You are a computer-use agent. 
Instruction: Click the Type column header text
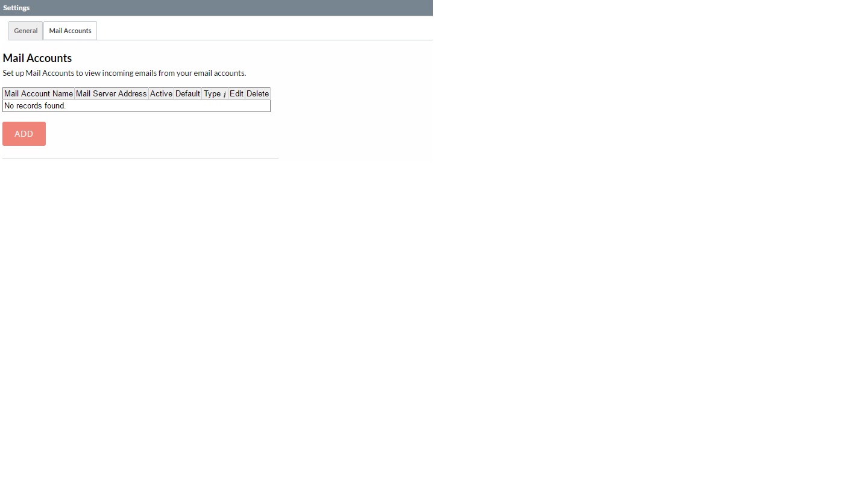point(212,94)
